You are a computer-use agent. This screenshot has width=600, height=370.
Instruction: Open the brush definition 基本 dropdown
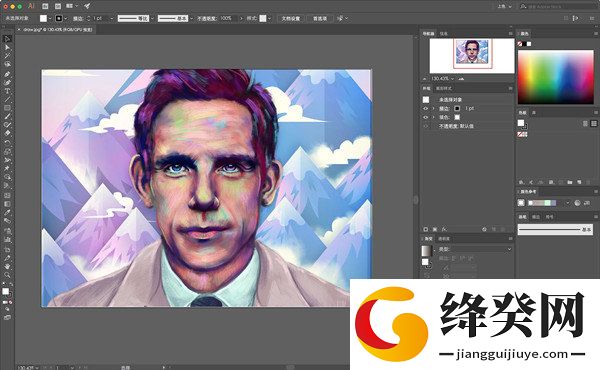pyautogui.click(x=192, y=18)
